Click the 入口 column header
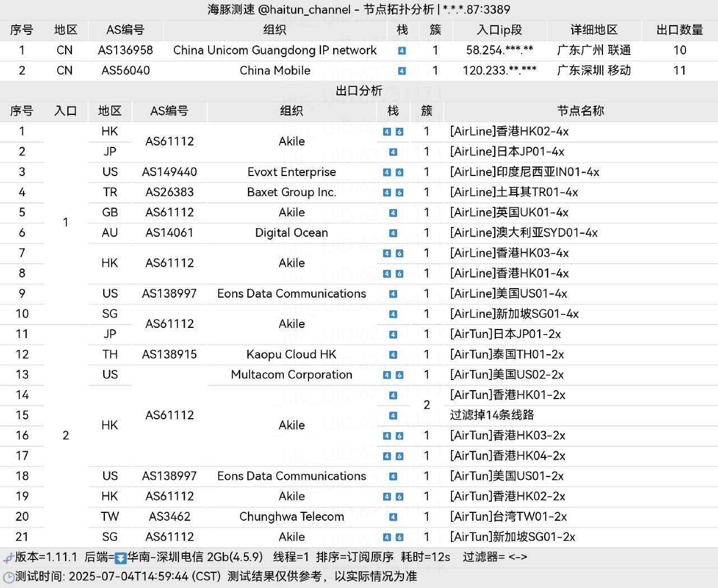 66,111
